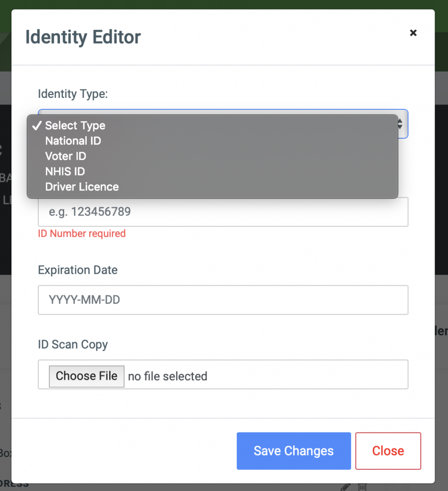Image resolution: width=448 pixels, height=491 pixels.
Task: Choose NHIS ID from the dropdown options
Action: 65,171
